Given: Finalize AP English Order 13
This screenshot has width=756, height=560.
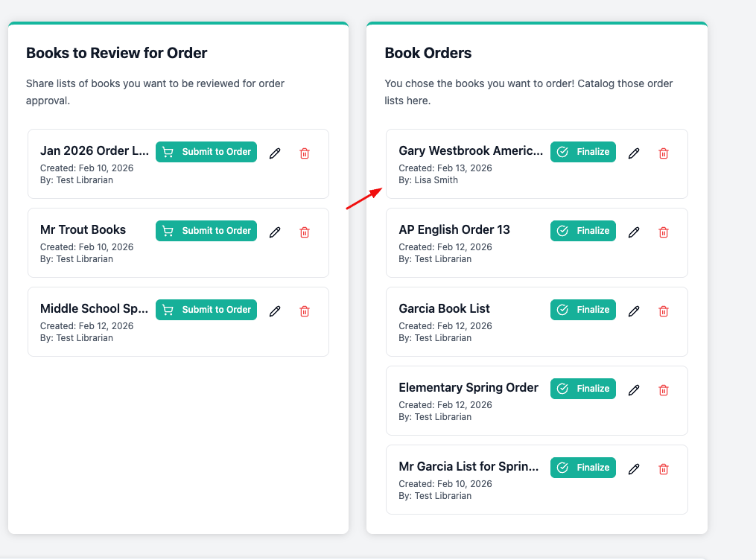Looking at the screenshot, I should [583, 231].
